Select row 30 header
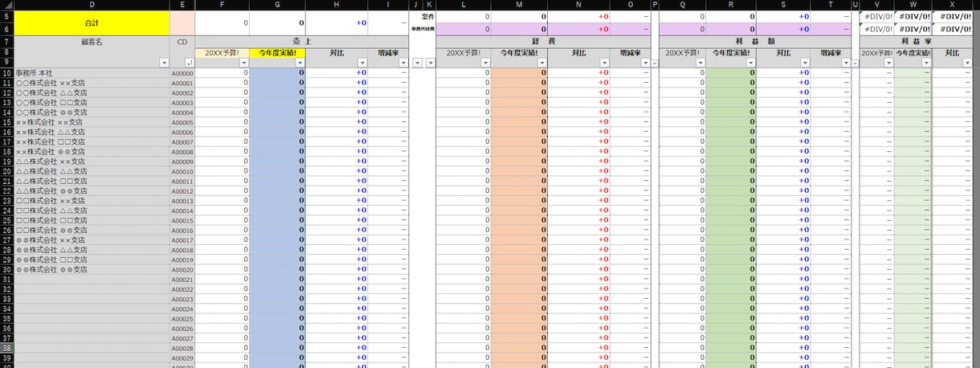980x368 pixels. click(x=7, y=269)
